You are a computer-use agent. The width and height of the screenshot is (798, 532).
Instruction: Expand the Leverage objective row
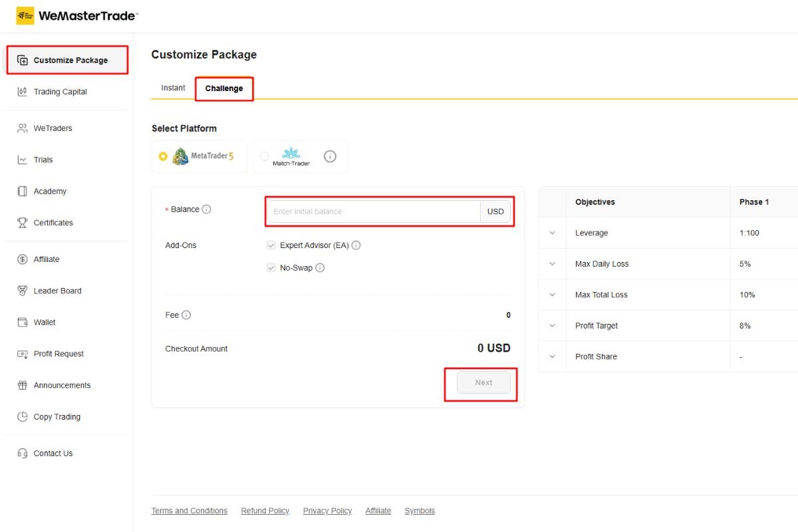click(552, 233)
